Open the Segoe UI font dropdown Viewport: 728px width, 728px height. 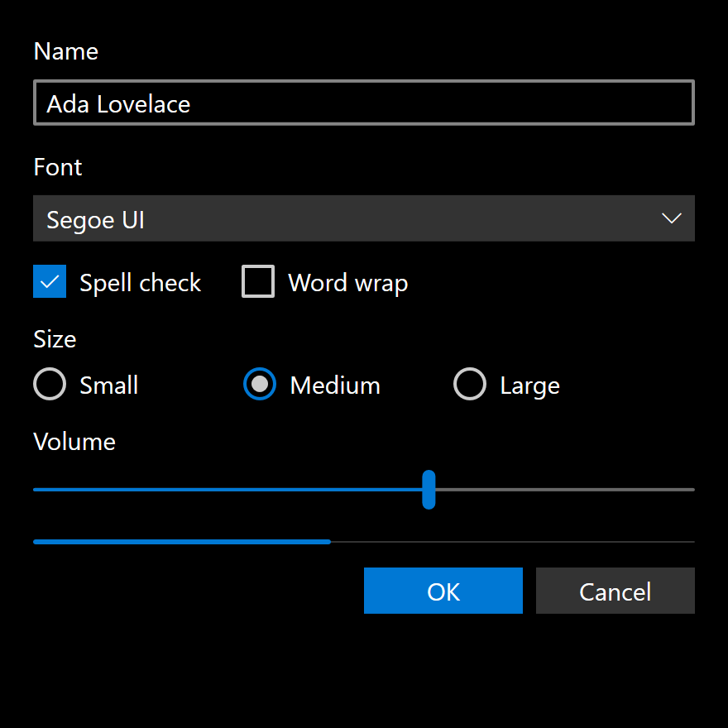click(364, 218)
